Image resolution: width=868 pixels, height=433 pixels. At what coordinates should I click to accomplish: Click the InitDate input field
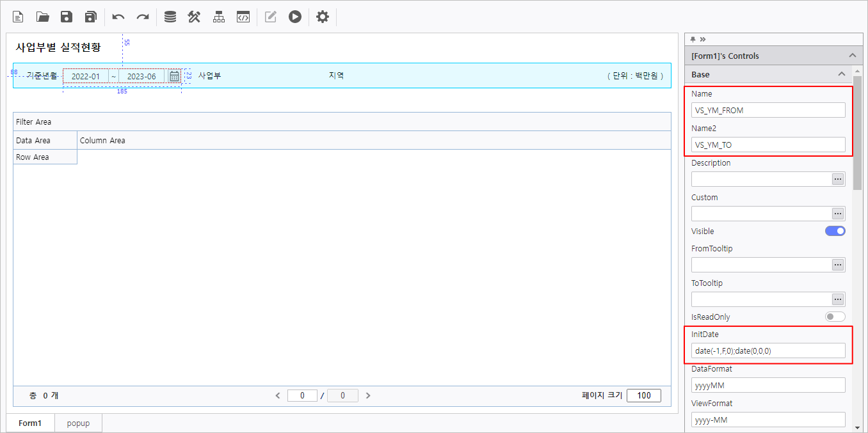pos(768,350)
